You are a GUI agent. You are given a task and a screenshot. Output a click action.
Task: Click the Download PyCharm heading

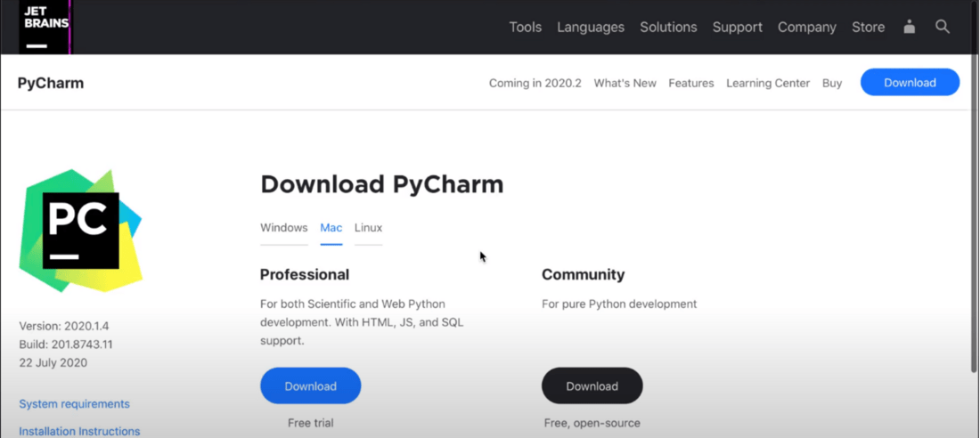tap(382, 184)
